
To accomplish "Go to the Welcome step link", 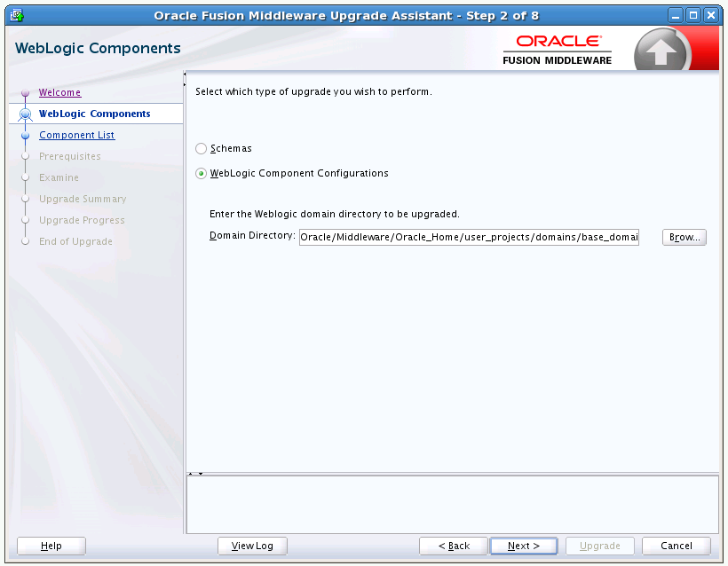I will (x=59, y=92).
